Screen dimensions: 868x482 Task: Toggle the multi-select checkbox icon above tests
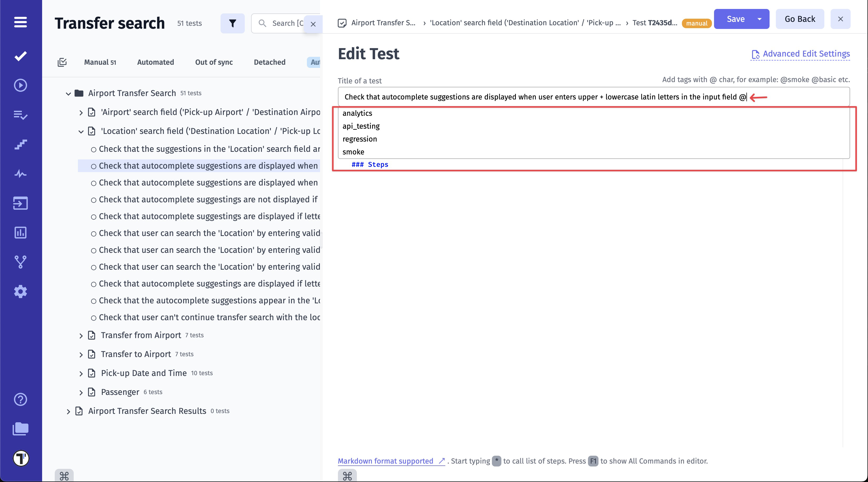pyautogui.click(x=62, y=62)
